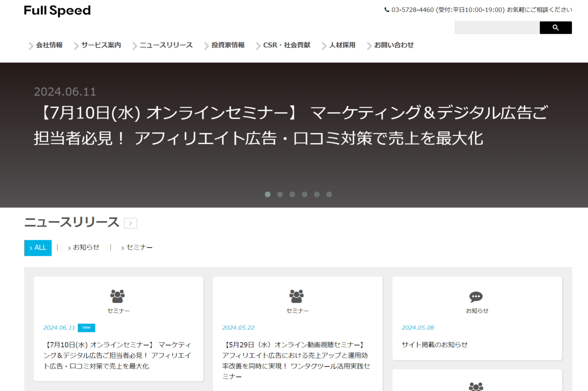Screen dimensions: 588x391
Task: Open the 投資家情報 menu
Action: click(228, 45)
